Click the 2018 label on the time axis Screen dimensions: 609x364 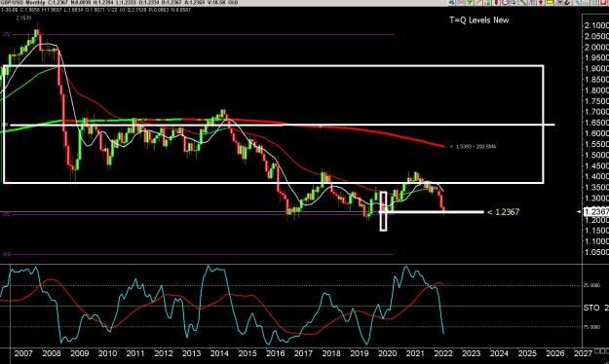coord(331,353)
